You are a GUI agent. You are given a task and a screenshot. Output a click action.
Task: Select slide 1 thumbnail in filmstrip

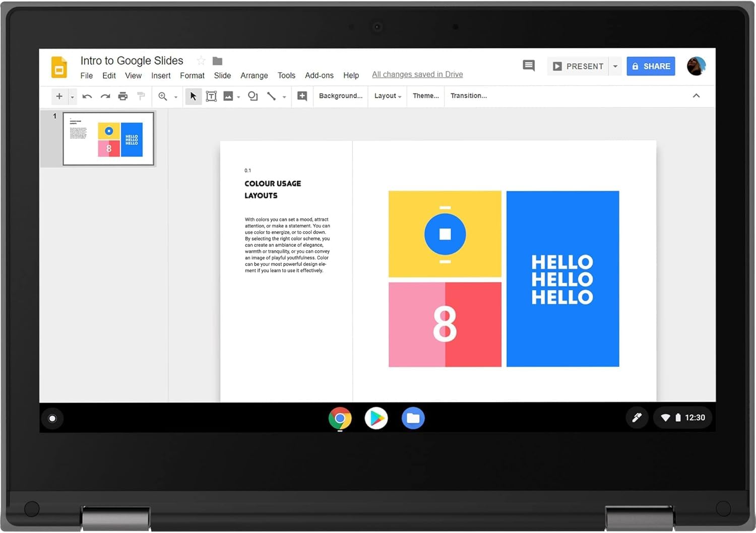(108, 139)
